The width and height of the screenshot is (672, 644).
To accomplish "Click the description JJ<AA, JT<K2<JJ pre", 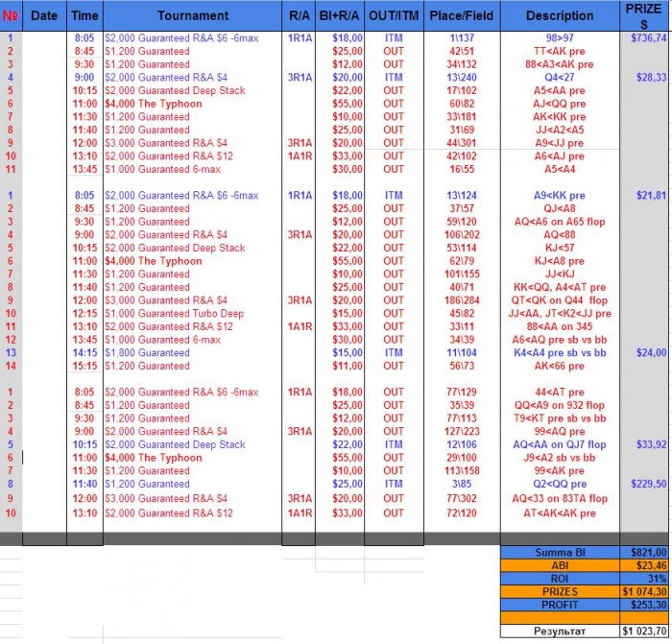I will (x=560, y=313).
